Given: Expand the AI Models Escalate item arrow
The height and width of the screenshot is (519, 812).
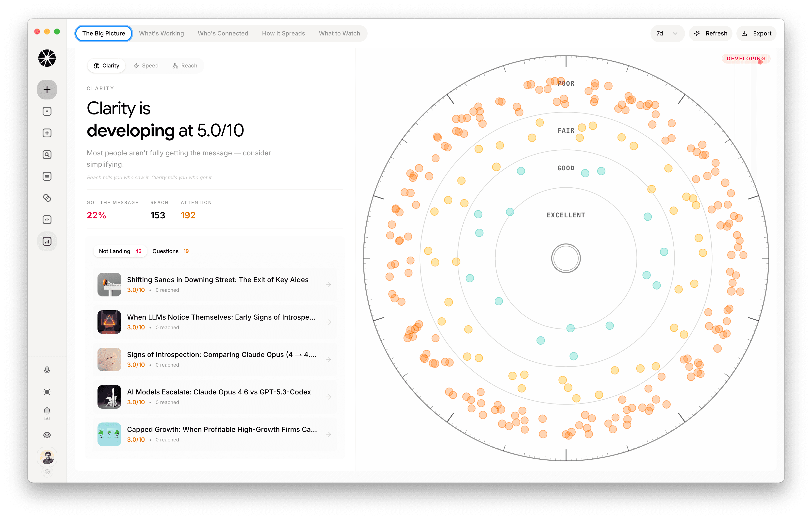Looking at the screenshot, I should coord(328,397).
